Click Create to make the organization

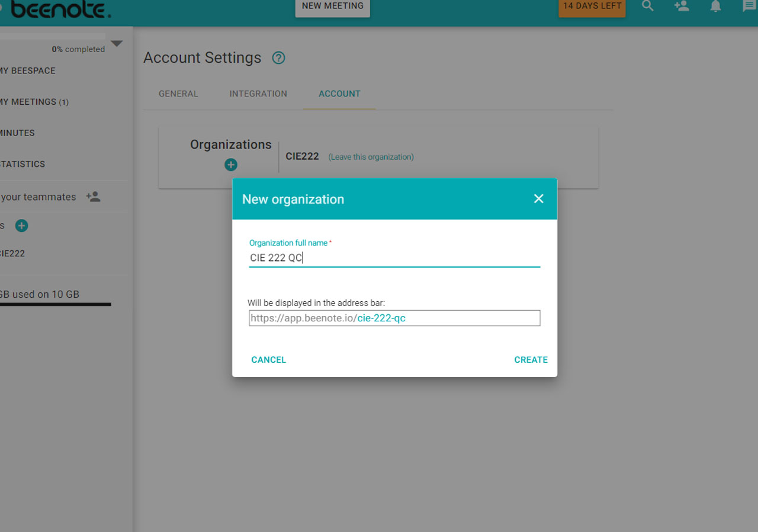531,360
